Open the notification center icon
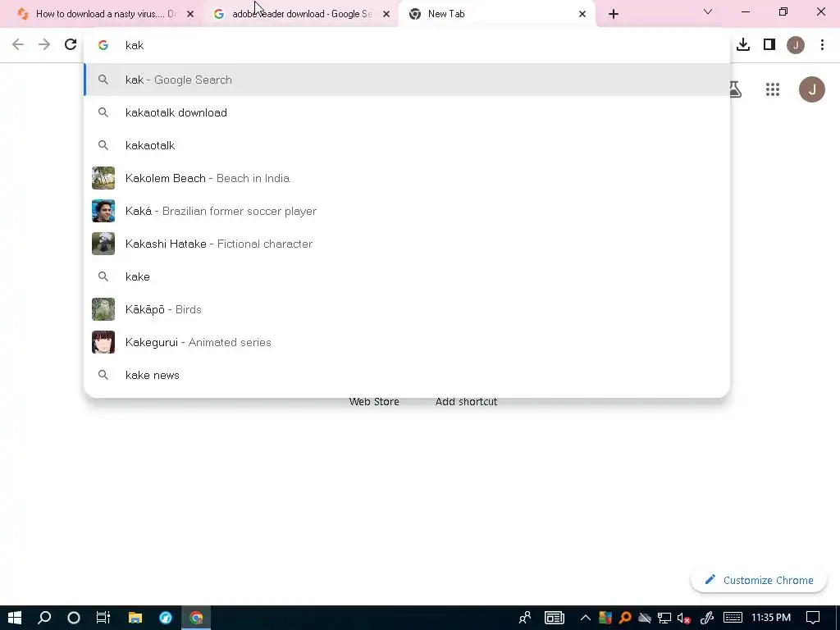 pos(813,618)
